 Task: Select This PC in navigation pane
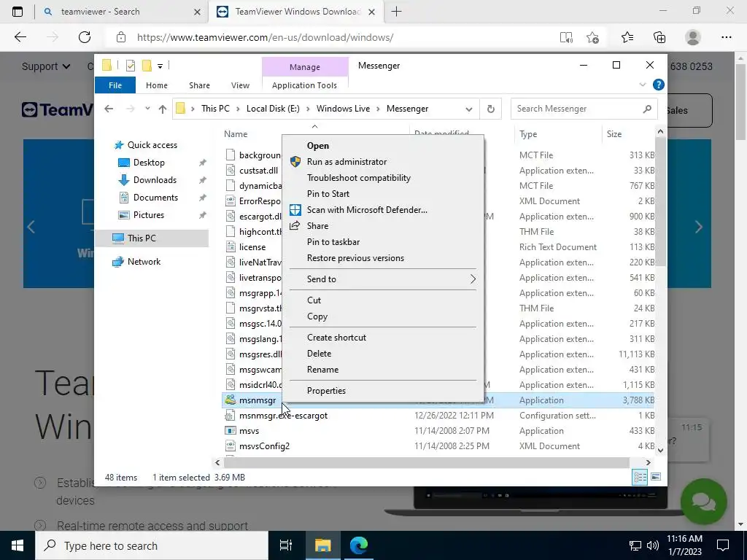[142, 238]
